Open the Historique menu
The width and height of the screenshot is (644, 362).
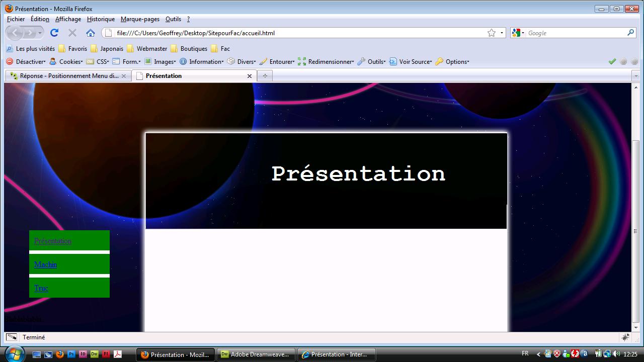101,19
